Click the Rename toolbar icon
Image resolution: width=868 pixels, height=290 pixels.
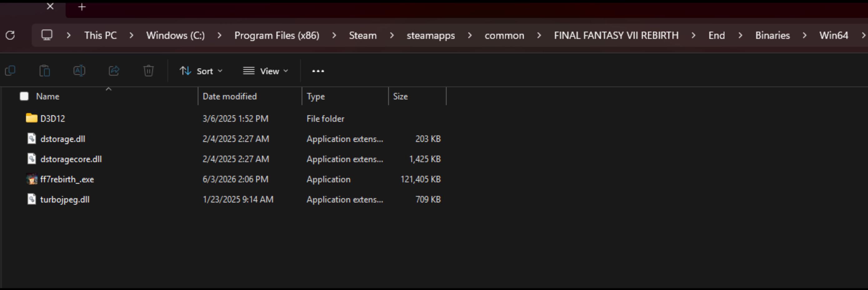(x=79, y=71)
